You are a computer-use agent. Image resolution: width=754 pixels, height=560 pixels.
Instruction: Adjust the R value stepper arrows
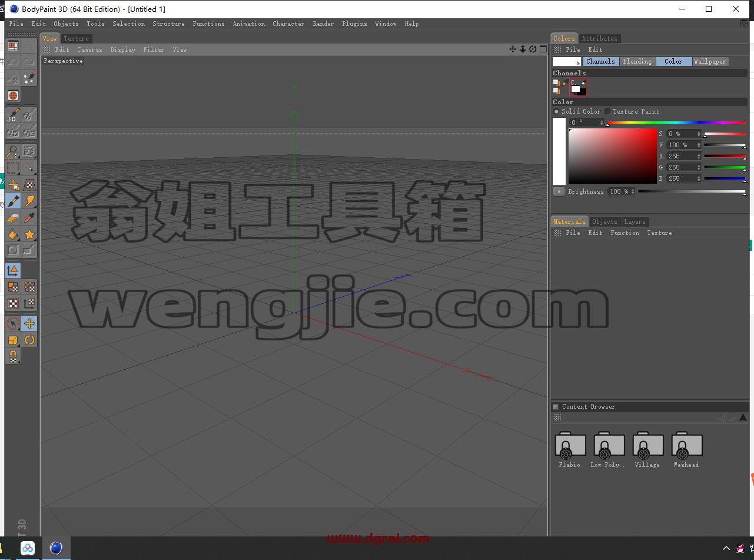point(699,156)
